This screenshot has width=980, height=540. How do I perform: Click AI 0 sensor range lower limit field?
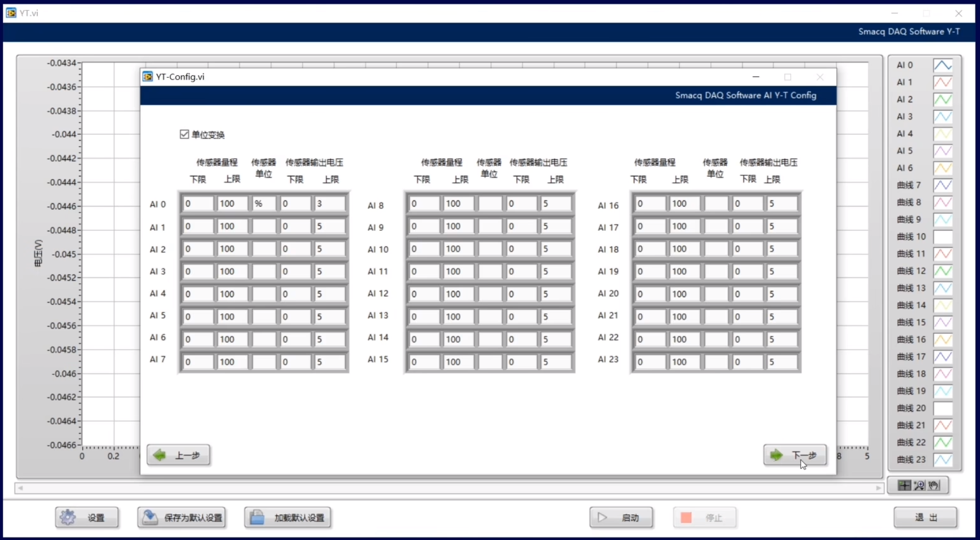point(198,204)
